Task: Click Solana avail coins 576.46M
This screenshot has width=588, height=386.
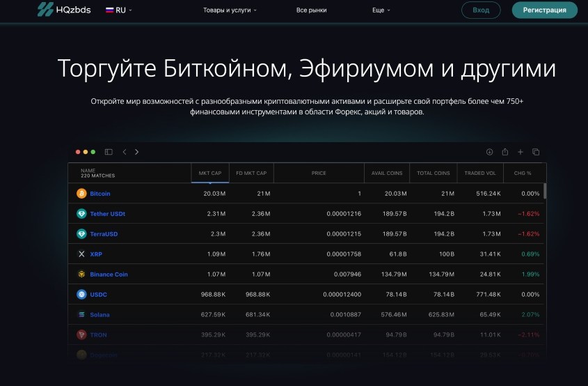Action: coord(394,315)
